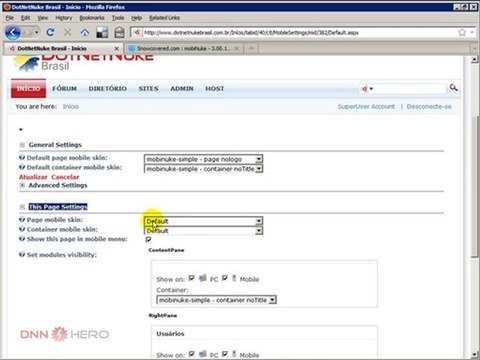Click the search magnifier icon on site
The width and height of the screenshot is (480, 360).
coord(453,88)
